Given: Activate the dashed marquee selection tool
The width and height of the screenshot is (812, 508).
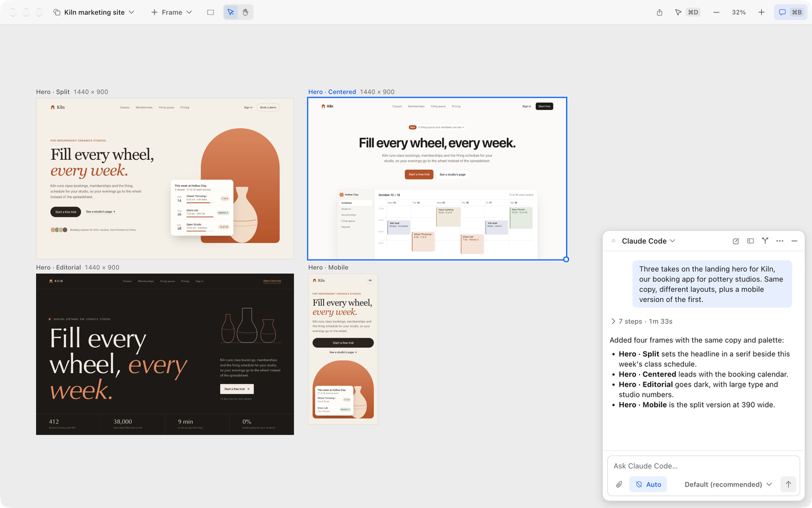Looking at the screenshot, I should pos(210,12).
